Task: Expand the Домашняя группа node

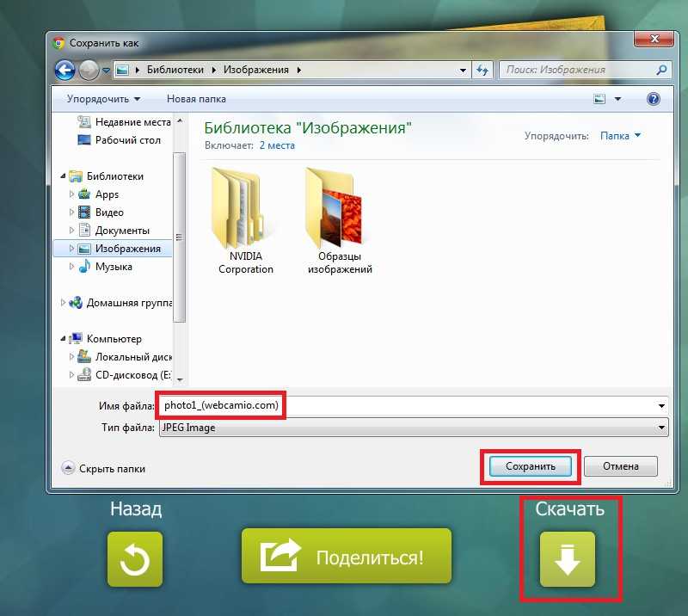Action: pyautogui.click(x=63, y=303)
